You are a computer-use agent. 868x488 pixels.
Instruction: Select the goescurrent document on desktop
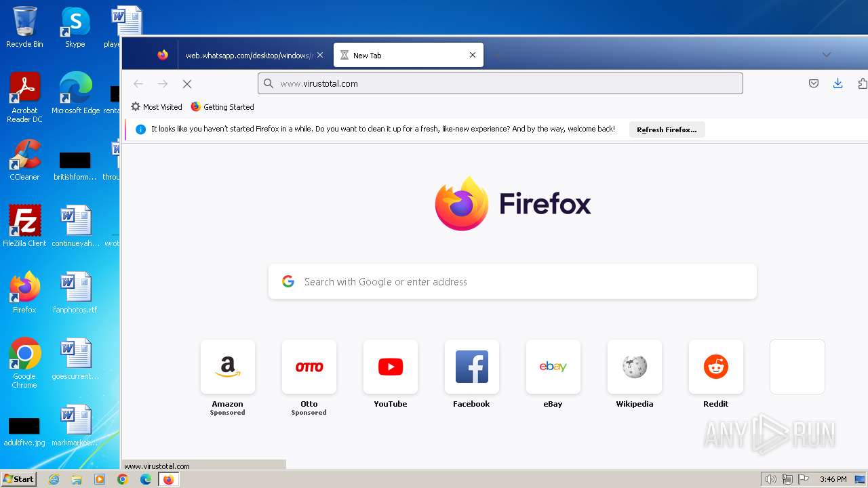[75, 359]
